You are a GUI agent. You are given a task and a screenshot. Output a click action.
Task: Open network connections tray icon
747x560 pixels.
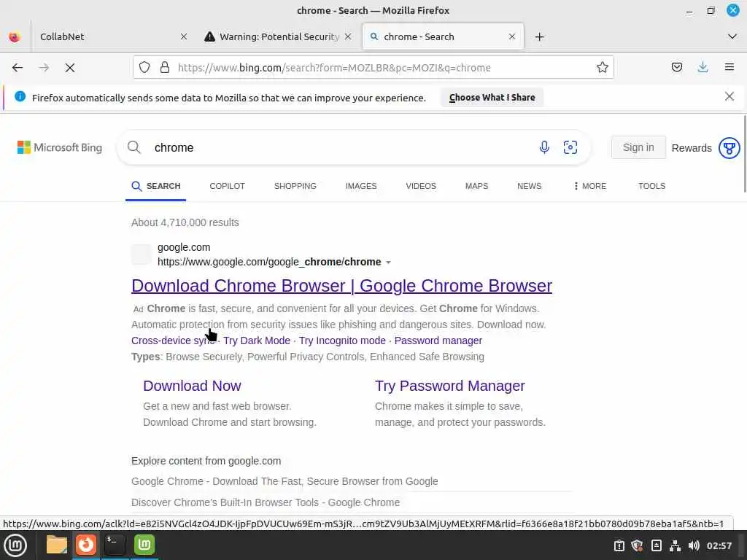tap(675, 545)
